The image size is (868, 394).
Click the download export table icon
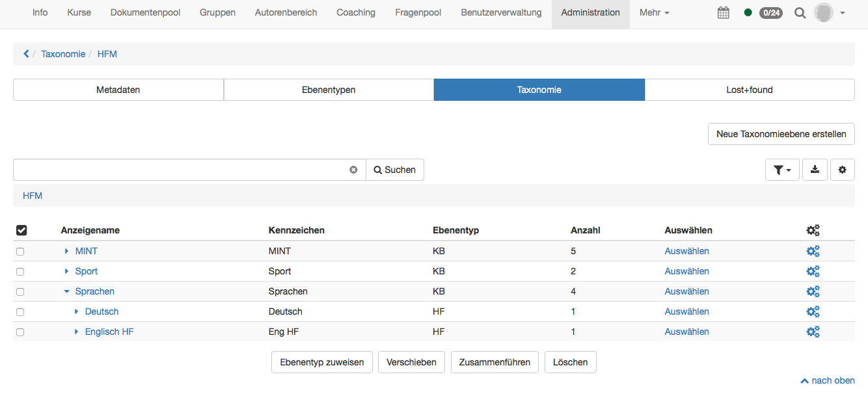[x=815, y=170]
